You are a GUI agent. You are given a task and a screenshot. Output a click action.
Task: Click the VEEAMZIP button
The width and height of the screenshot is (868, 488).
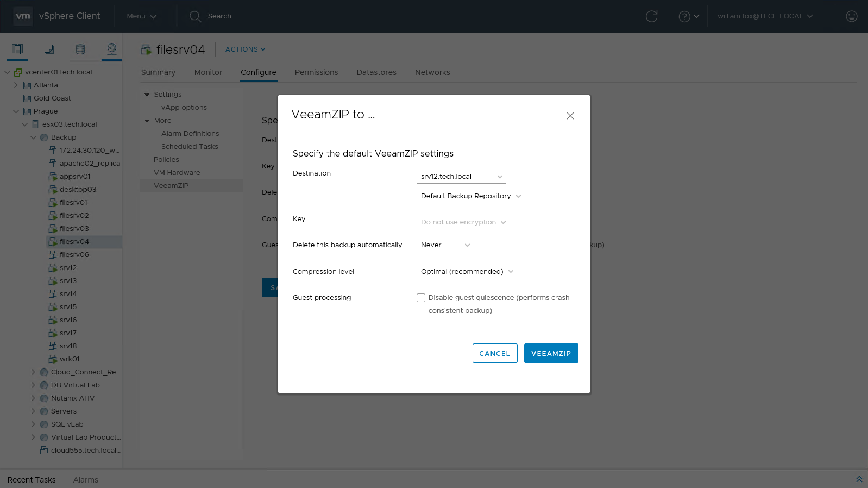[551, 353]
